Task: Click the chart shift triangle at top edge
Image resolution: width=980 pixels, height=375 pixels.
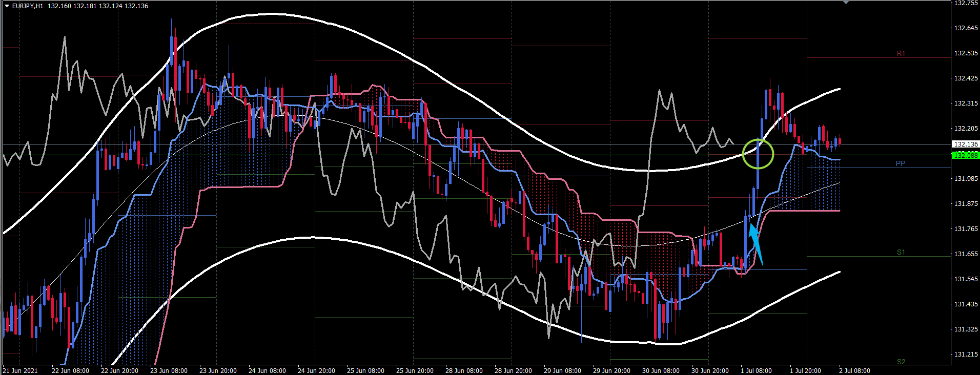Action: coord(846,3)
